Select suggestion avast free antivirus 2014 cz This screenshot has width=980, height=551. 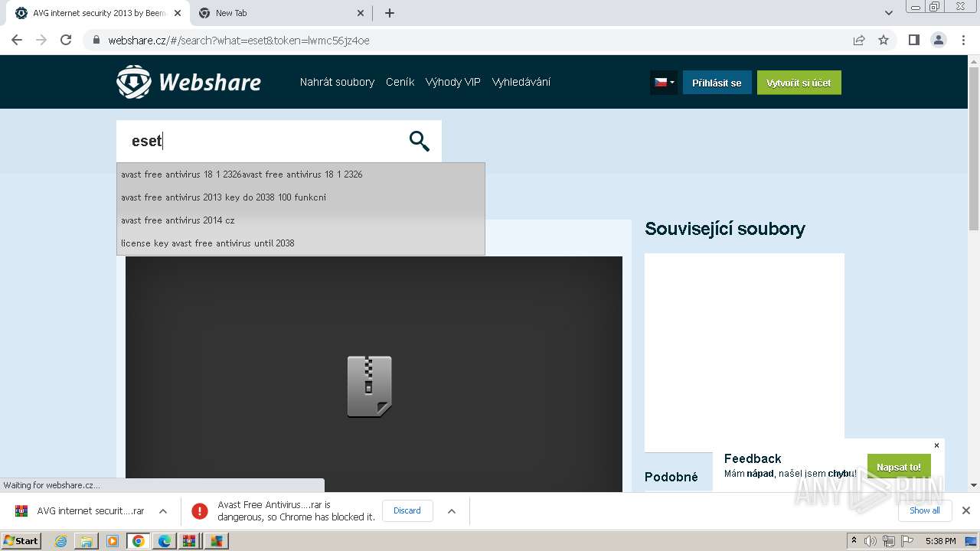tap(300, 220)
